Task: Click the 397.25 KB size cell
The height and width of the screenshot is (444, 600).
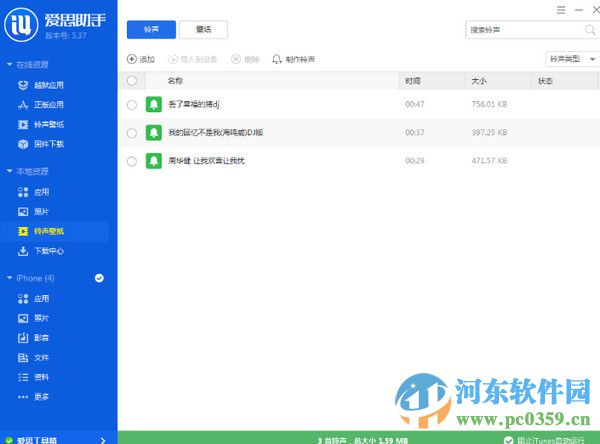Action: 489,132
